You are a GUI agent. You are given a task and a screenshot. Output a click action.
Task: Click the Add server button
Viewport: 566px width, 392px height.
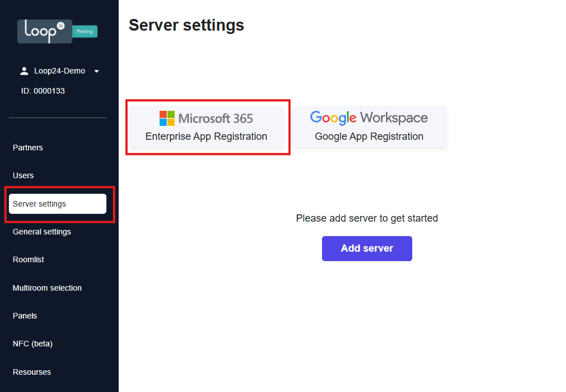[367, 248]
